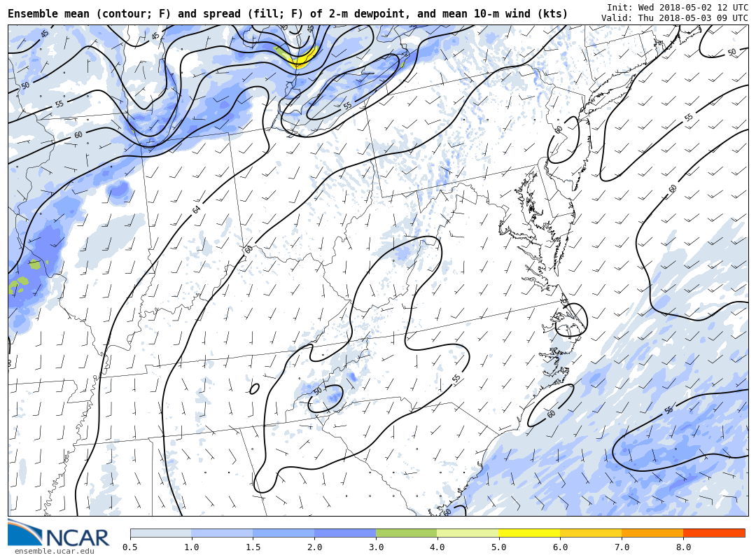756x560 pixels.
Task: Select the 0.5 to 1.0 pale gray-blue legend swatch
Action: pyautogui.click(x=161, y=533)
